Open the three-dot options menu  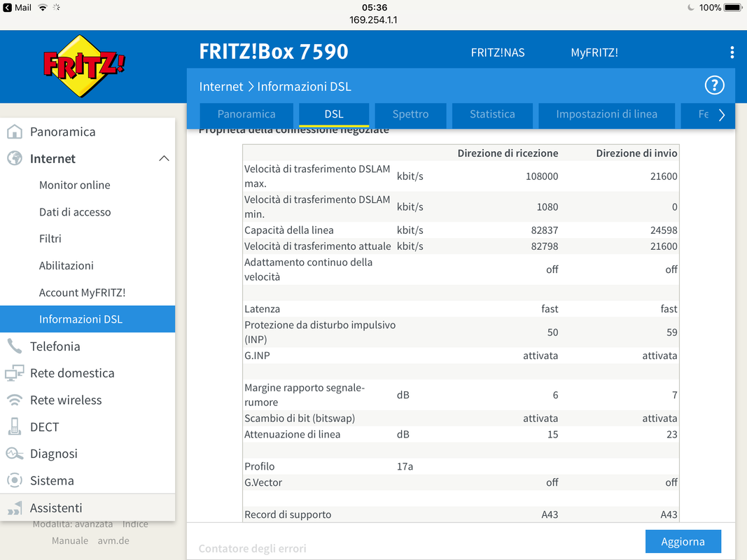[732, 52]
